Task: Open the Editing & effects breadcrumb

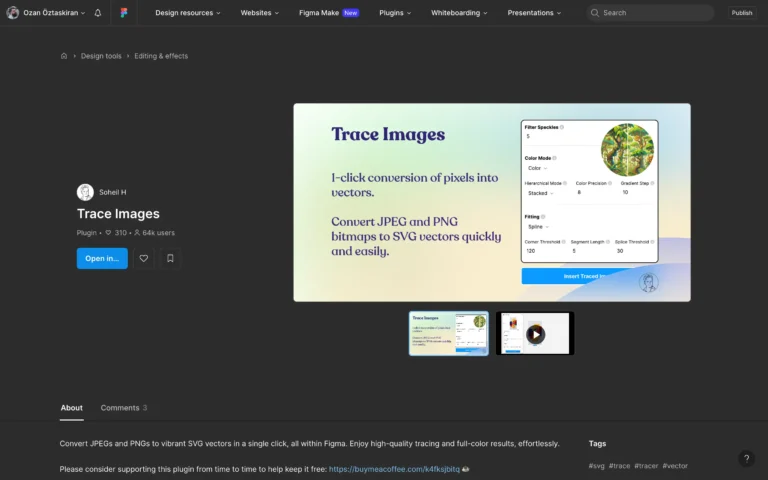Action: tap(161, 56)
